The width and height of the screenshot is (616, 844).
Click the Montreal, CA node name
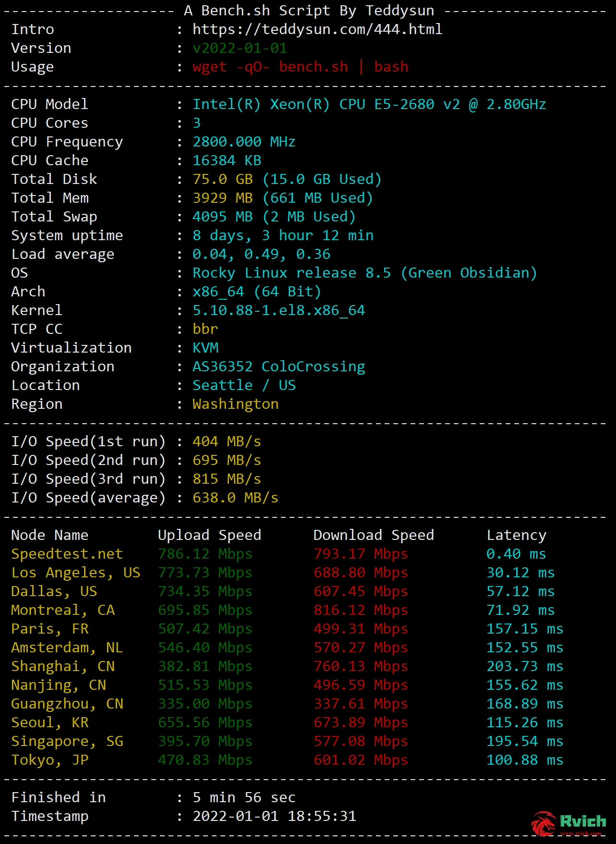pos(62,610)
